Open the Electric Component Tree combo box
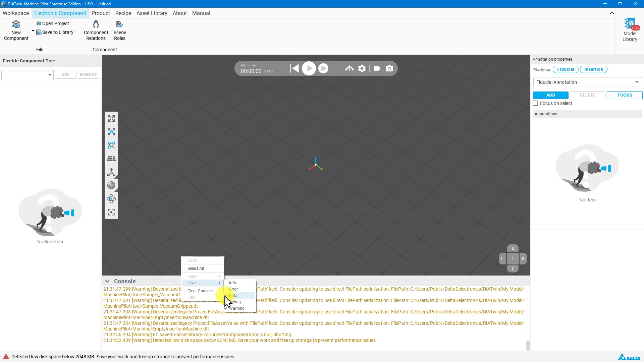Image resolution: width=644 pixels, height=362 pixels. tap(27, 75)
